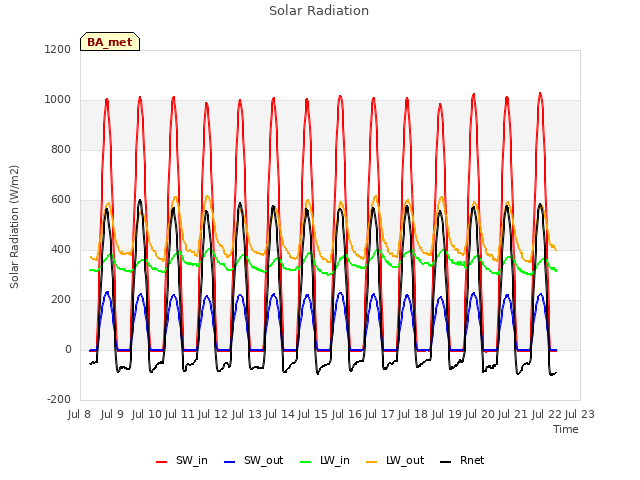Click the SW_in legend entry
Screen dimensions: 640x480
coord(182,461)
